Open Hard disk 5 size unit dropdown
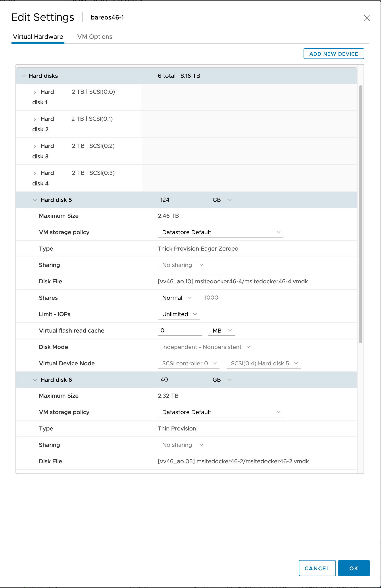The image size is (381, 588). point(221,200)
